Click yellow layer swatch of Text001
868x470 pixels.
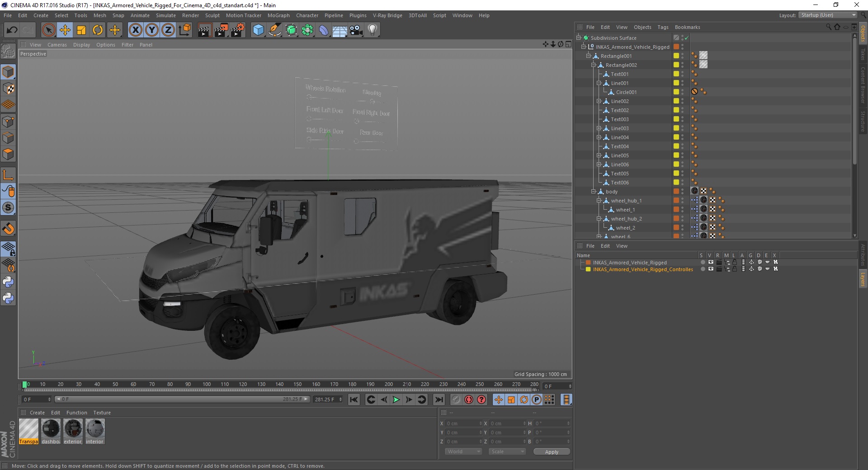point(676,74)
